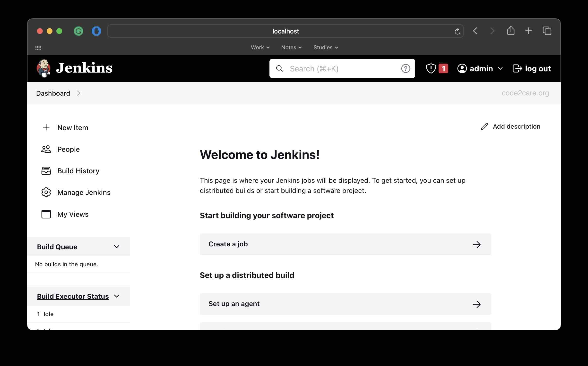Expand the admin account dropdown

501,69
